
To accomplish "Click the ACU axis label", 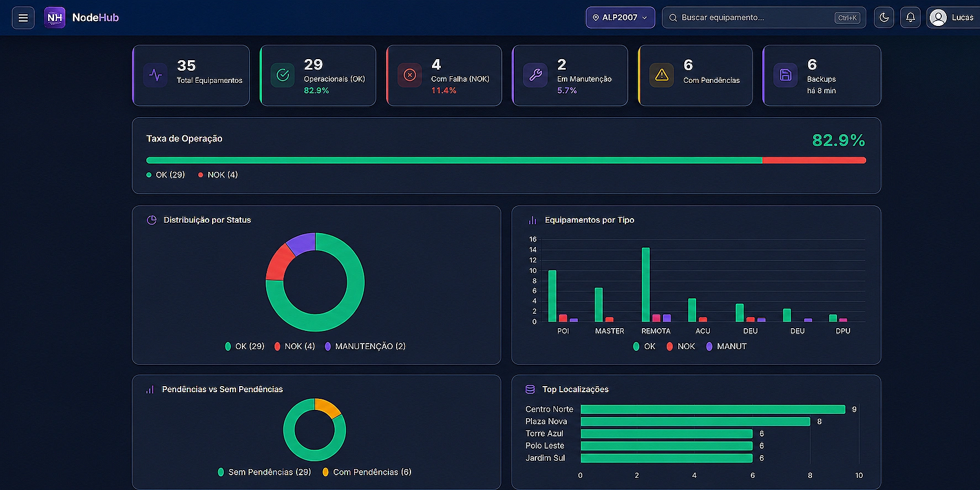I will [703, 331].
